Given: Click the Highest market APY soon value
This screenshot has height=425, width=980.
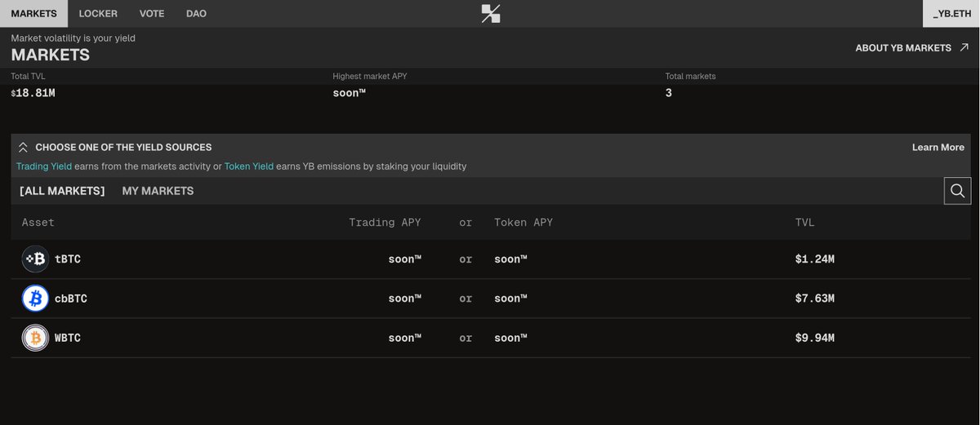Looking at the screenshot, I should coord(349,93).
